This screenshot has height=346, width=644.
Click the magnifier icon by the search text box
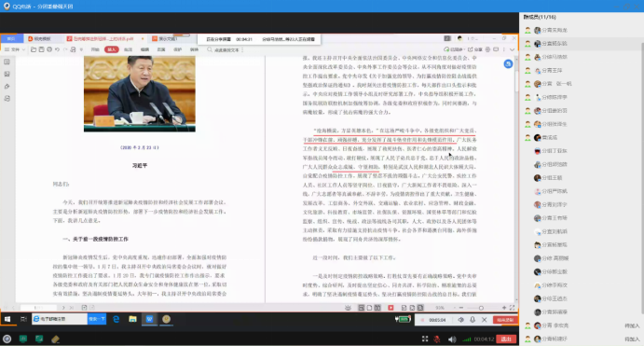(x=210, y=49)
